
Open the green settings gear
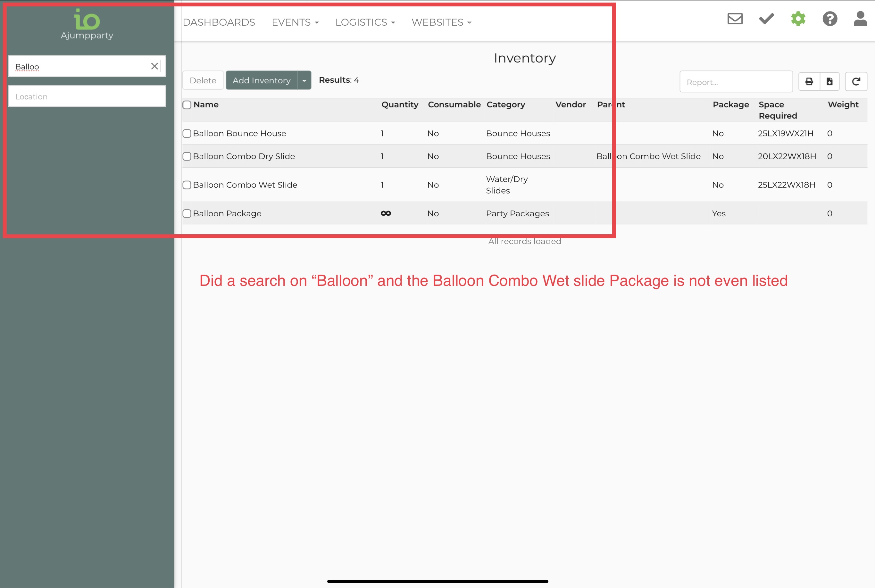798,19
